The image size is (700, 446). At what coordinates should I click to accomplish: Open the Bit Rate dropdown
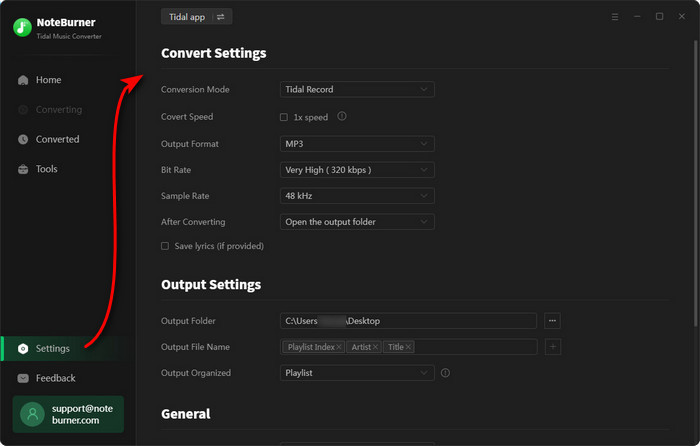point(357,170)
